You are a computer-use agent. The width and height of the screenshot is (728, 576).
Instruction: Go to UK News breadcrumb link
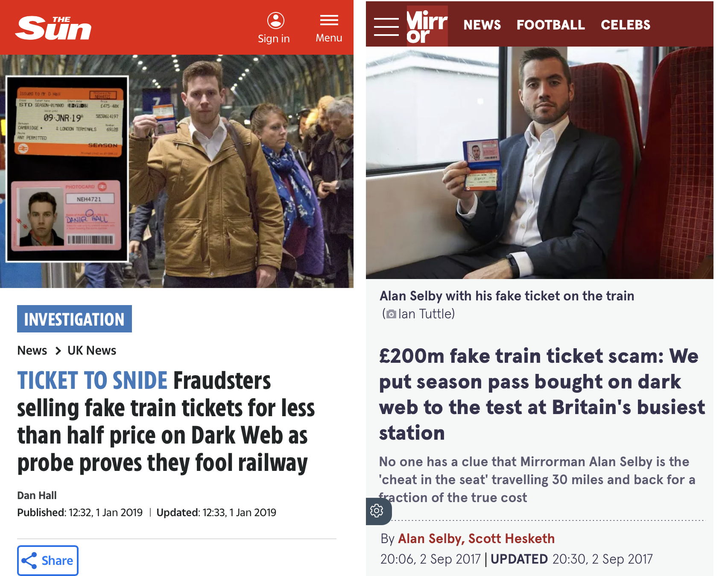coord(92,351)
